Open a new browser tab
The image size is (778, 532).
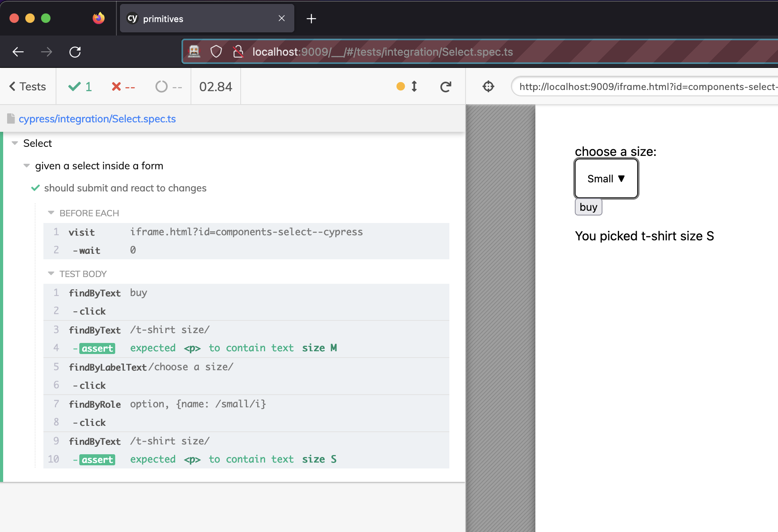pyautogui.click(x=311, y=19)
